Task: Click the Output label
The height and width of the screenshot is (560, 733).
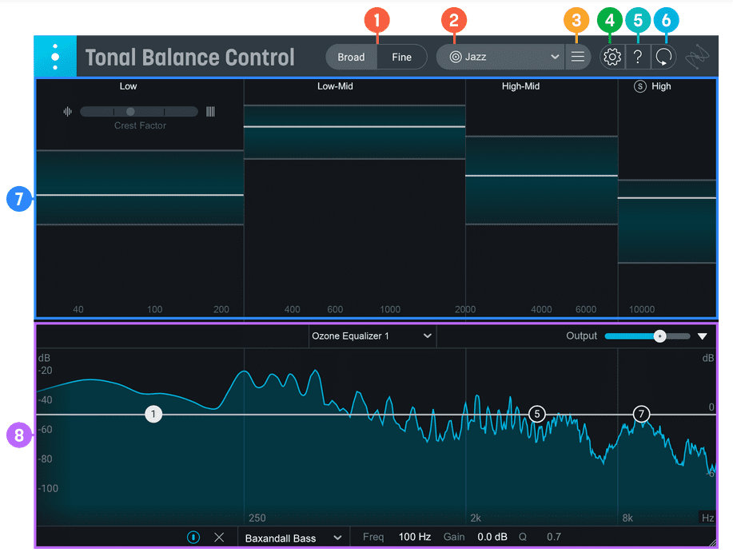Action: [582, 336]
